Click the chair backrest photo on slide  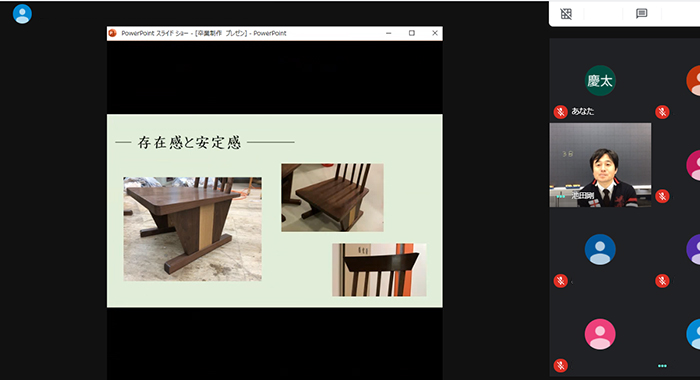click(379, 270)
